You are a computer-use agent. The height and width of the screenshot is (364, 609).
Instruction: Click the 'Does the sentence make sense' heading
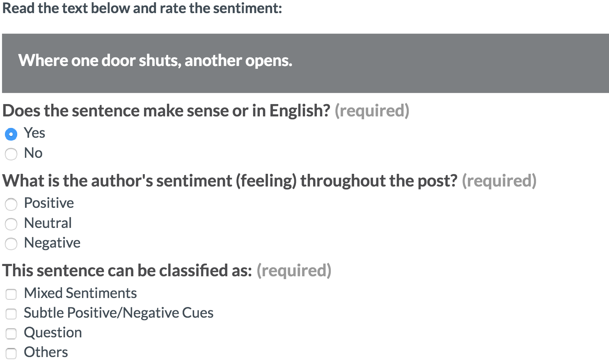166,111
